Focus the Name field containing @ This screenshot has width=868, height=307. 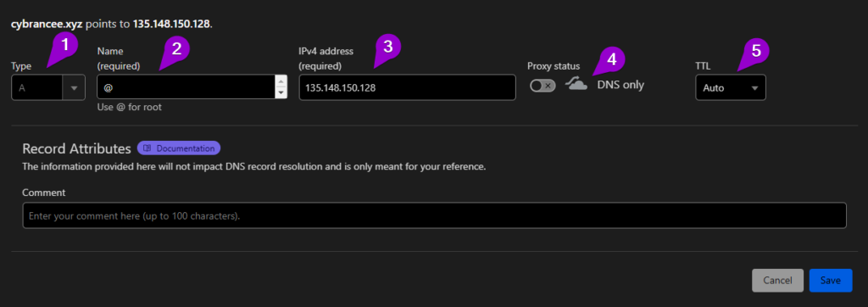coord(186,87)
